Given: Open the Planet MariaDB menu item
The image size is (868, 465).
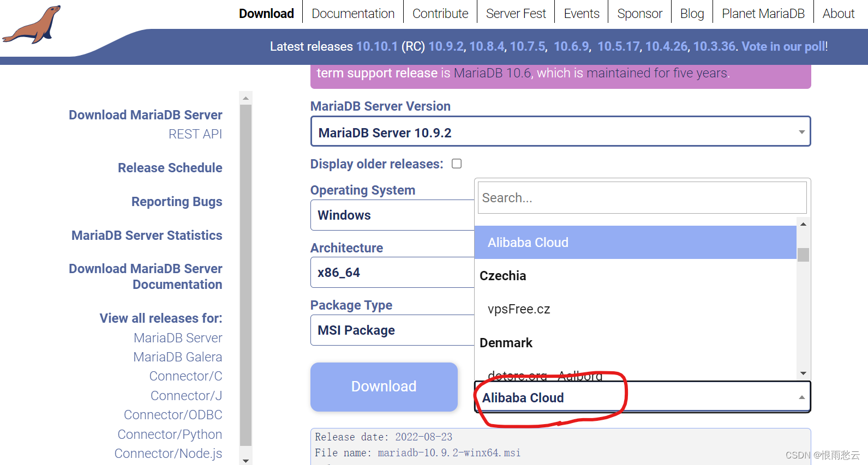Looking at the screenshot, I should pyautogui.click(x=763, y=14).
